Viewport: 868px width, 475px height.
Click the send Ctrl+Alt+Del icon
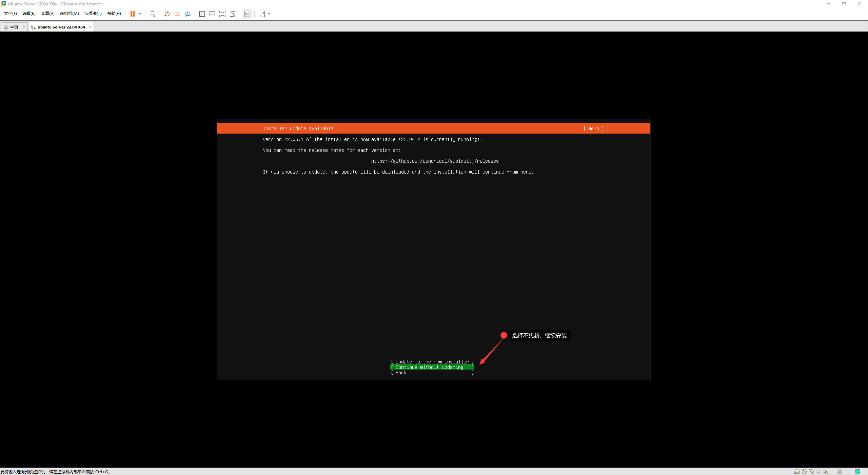point(153,14)
